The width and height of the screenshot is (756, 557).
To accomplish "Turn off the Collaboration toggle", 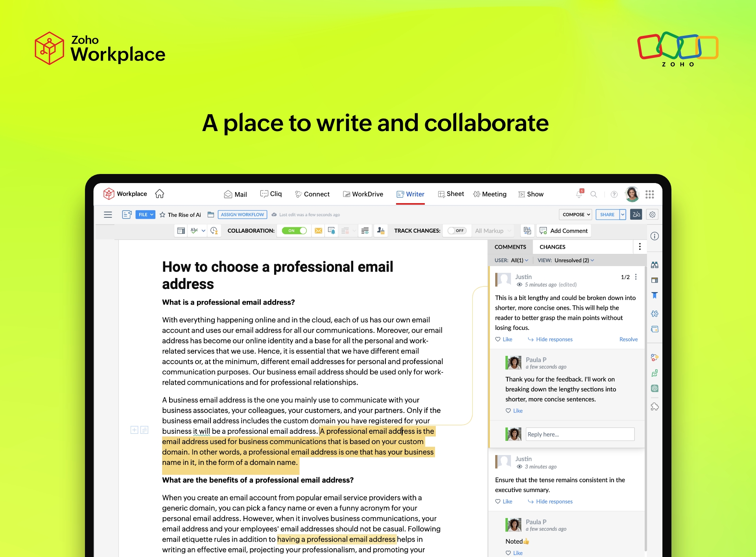I will click(294, 231).
